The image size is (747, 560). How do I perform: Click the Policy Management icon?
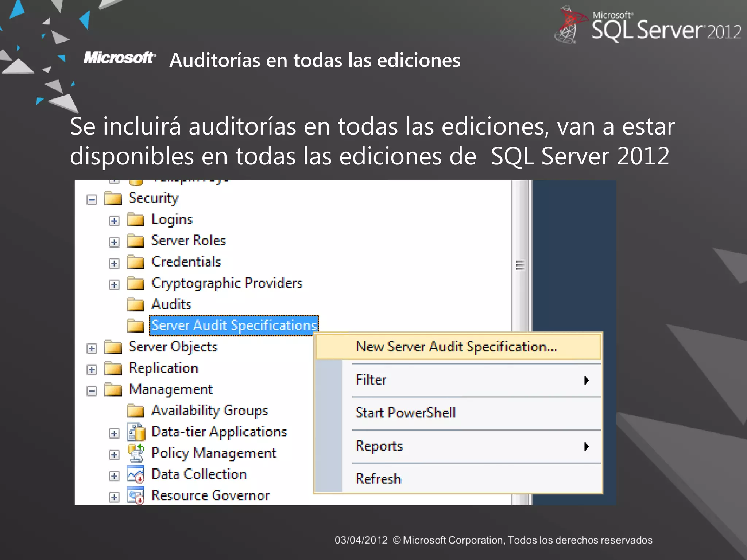click(x=136, y=453)
